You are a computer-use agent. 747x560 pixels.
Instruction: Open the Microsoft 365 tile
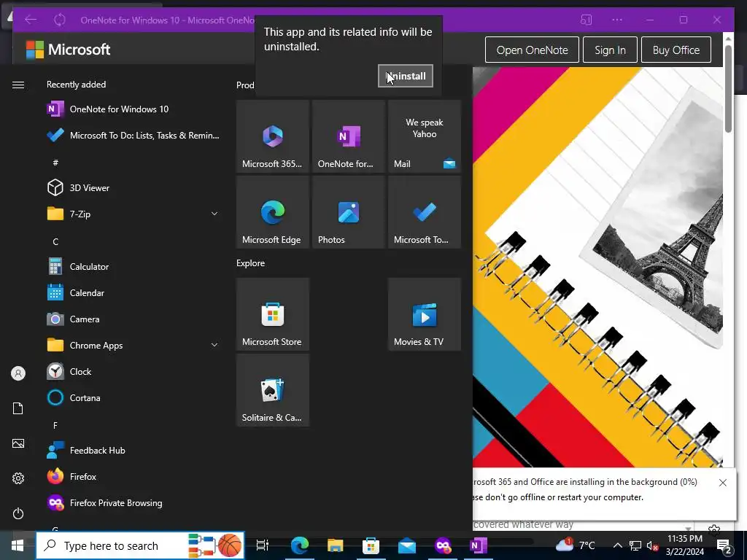273,136
